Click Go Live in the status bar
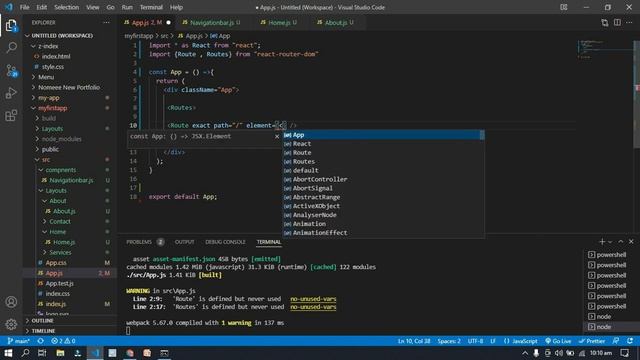The image size is (640, 360). tap(558, 341)
